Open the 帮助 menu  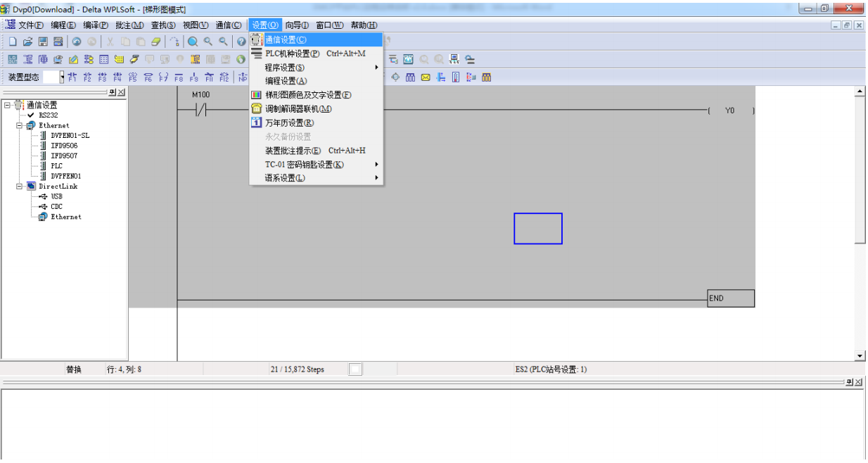(364, 25)
